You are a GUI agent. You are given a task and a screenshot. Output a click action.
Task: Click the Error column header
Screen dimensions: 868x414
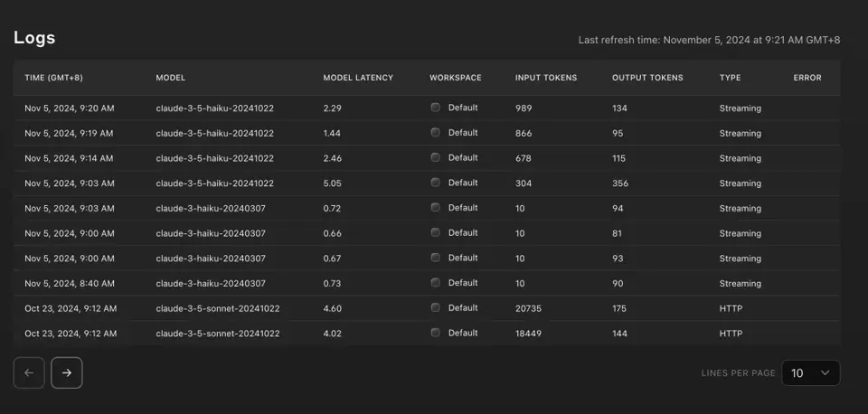(807, 78)
